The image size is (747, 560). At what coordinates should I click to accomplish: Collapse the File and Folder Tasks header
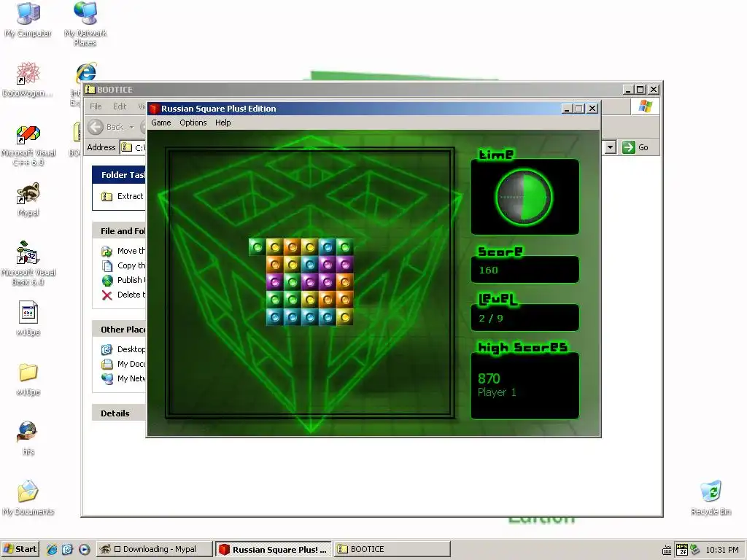119,231
